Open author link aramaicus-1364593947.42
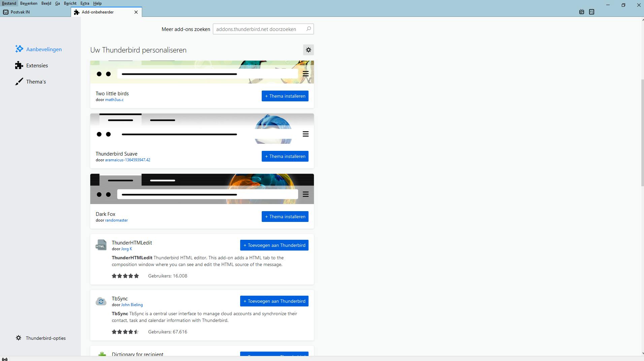The width and height of the screenshot is (644, 361). coord(128,160)
